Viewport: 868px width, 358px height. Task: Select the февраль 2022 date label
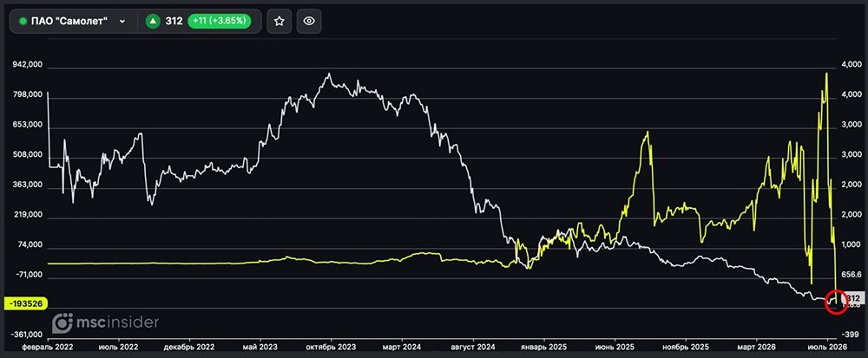pyautogui.click(x=47, y=347)
